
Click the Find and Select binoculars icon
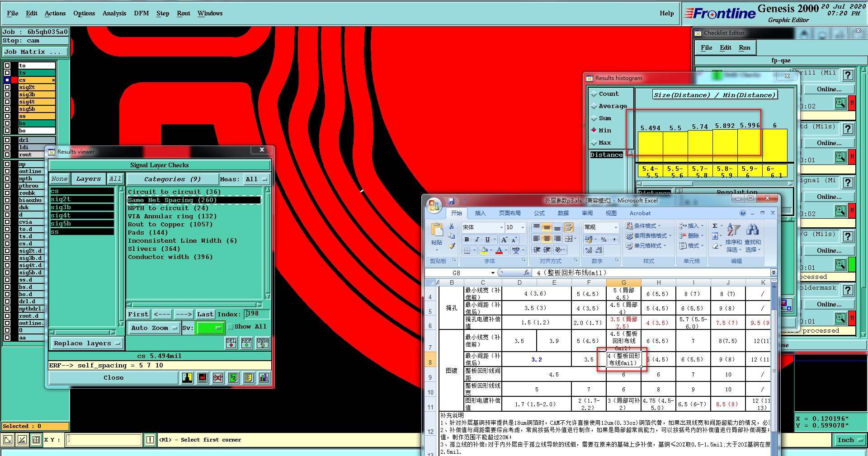pos(753,230)
